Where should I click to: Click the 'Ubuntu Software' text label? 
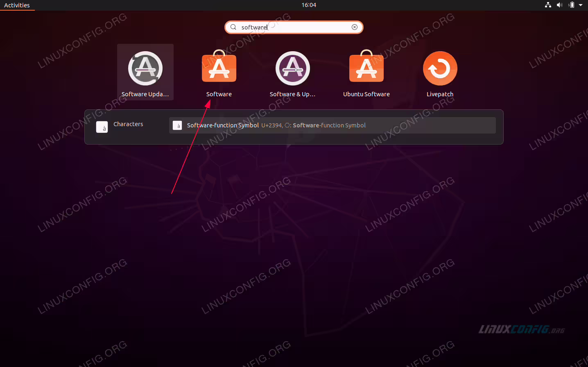[x=366, y=94]
